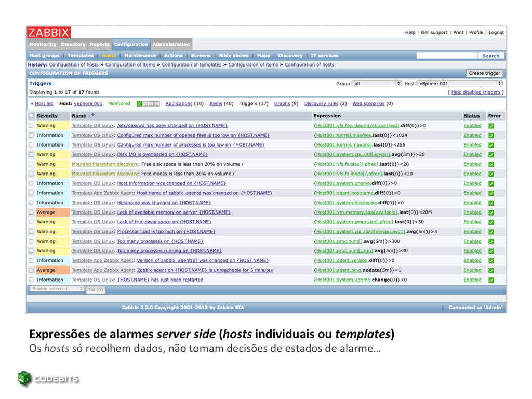Viewport: 532px width, 399px height.
Task: Open the Applications (10) link
Action: click(x=179, y=104)
